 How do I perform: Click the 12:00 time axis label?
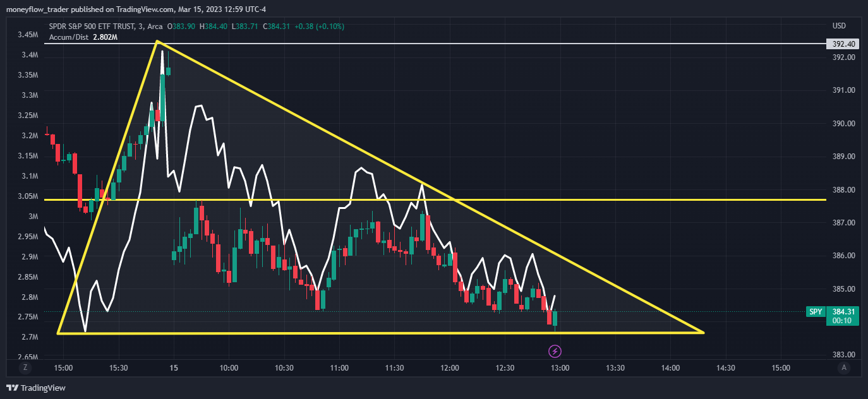tap(450, 368)
